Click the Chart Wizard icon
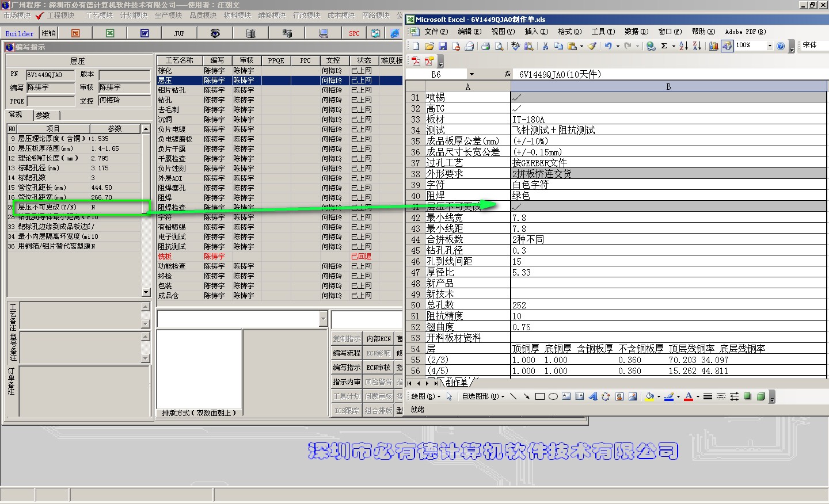 (x=714, y=46)
